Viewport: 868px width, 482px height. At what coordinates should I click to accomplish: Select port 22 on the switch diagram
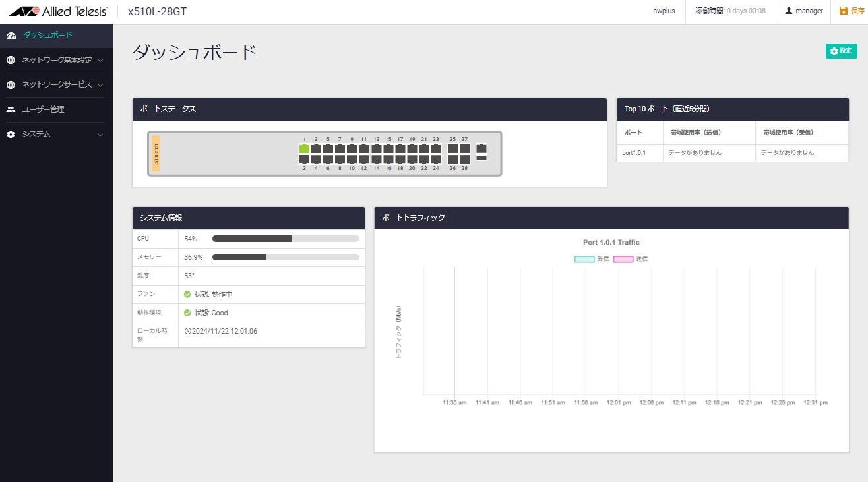[424, 159]
